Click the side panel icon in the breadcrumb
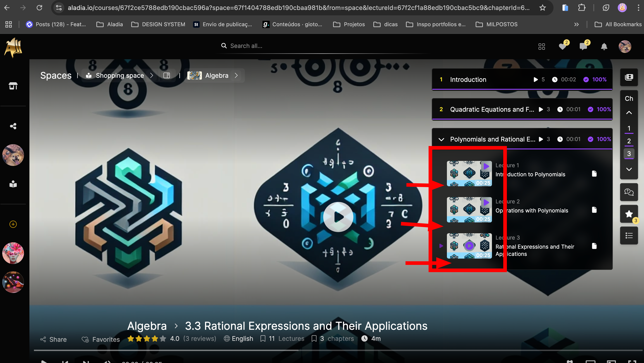 pyautogui.click(x=167, y=75)
